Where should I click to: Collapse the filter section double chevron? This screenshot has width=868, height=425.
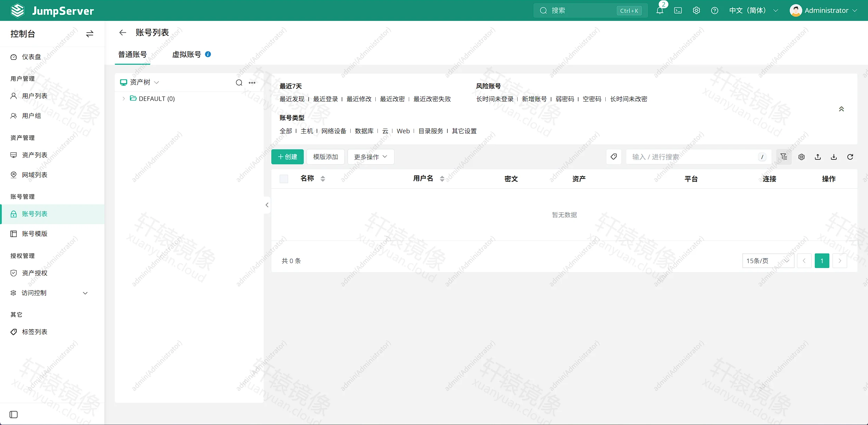click(x=841, y=109)
